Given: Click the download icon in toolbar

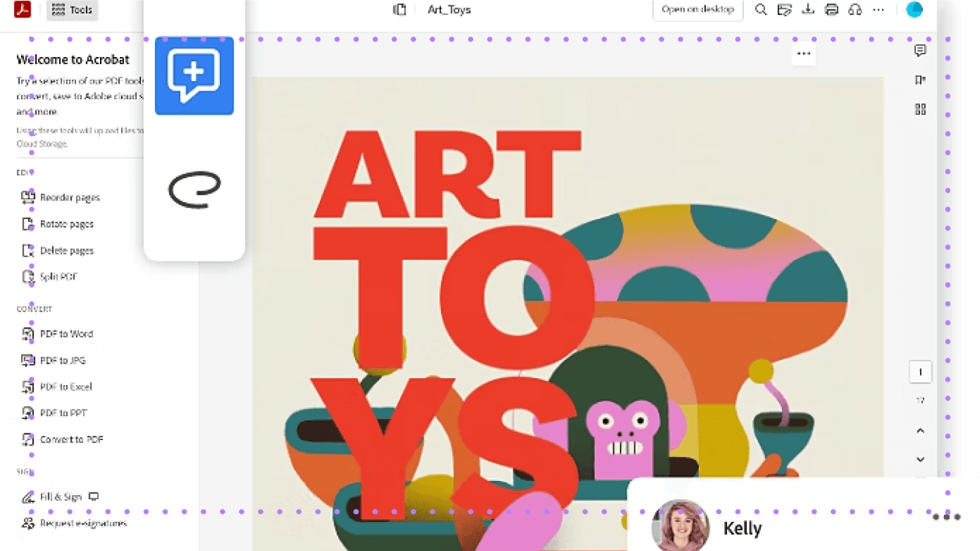Looking at the screenshot, I should 808,10.
